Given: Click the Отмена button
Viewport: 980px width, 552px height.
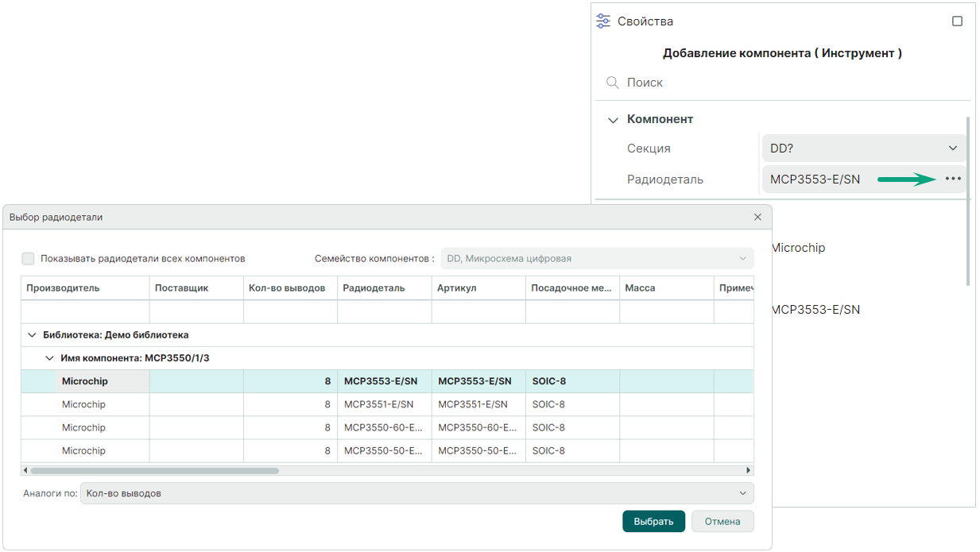Looking at the screenshot, I should pyautogui.click(x=722, y=521).
